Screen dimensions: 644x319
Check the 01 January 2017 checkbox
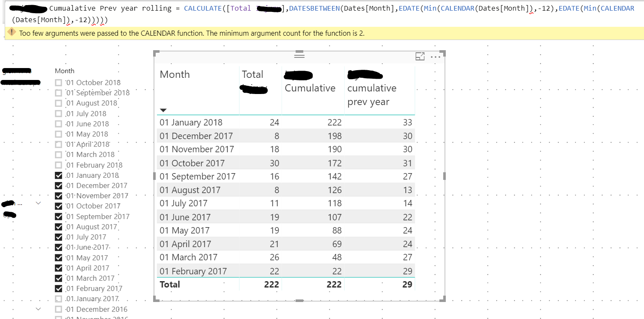(59, 299)
